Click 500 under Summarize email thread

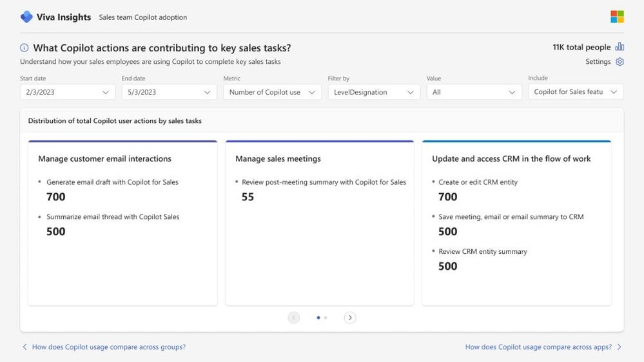[x=56, y=231]
